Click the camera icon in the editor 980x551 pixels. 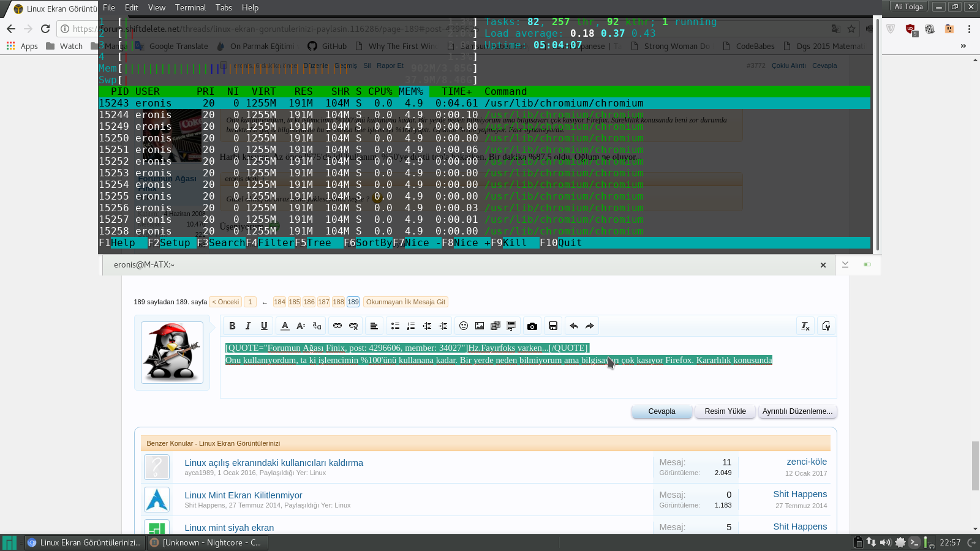[x=532, y=326]
